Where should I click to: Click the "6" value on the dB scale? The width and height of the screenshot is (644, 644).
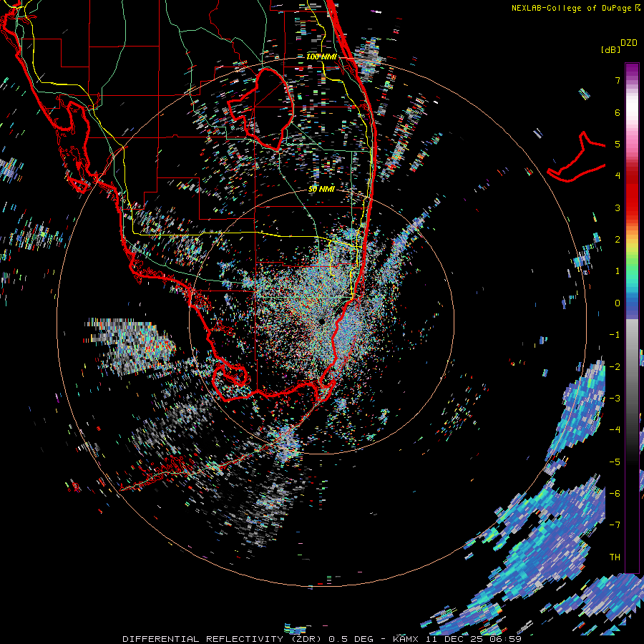(x=618, y=112)
